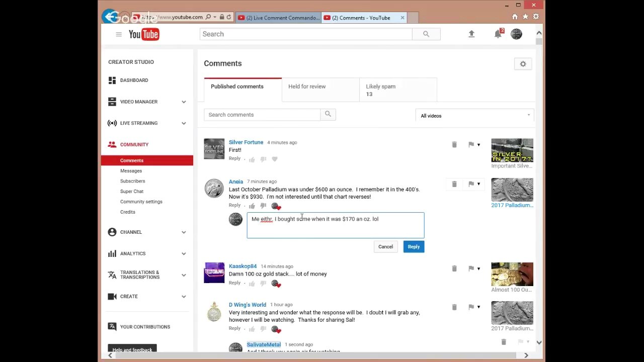The image size is (644, 362).
Task: Click Reply under Kaaskop84's comment
Action: 234,283
